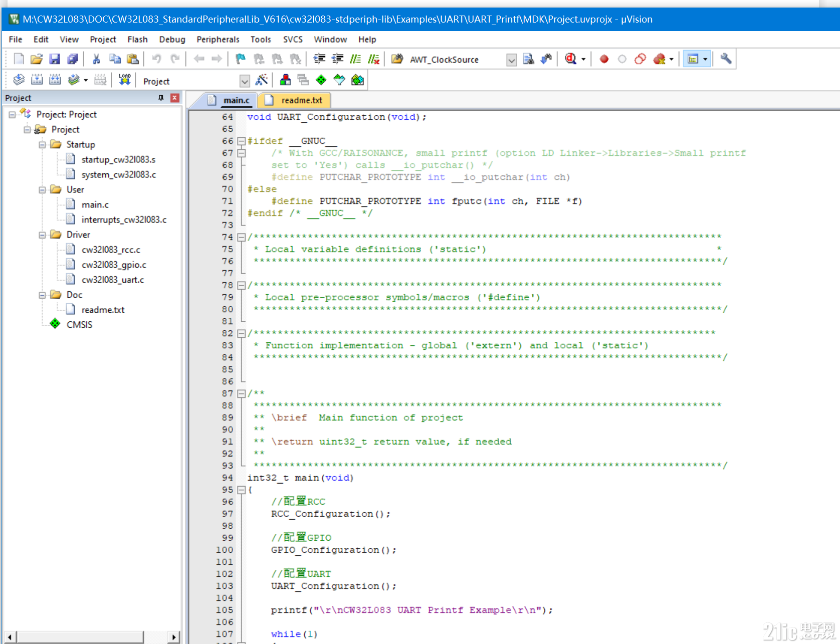This screenshot has height=644, width=840.
Task: Translate current file icon
Action: point(19,80)
